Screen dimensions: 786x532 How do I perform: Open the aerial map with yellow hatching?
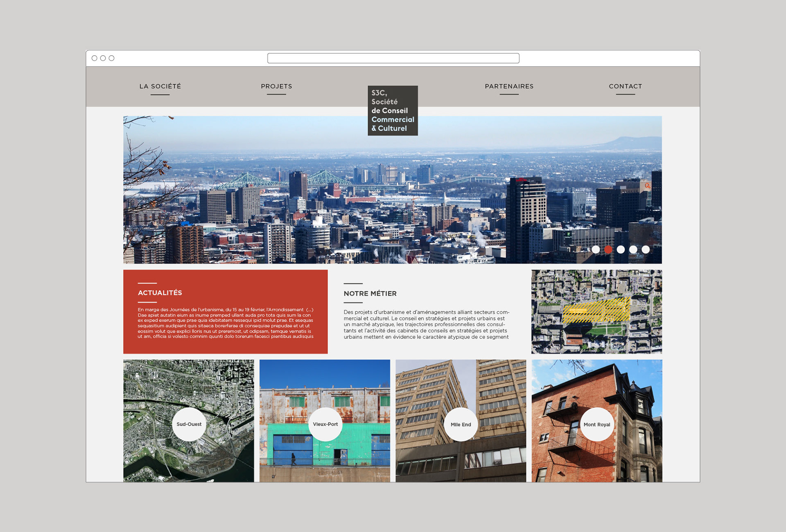(596, 311)
